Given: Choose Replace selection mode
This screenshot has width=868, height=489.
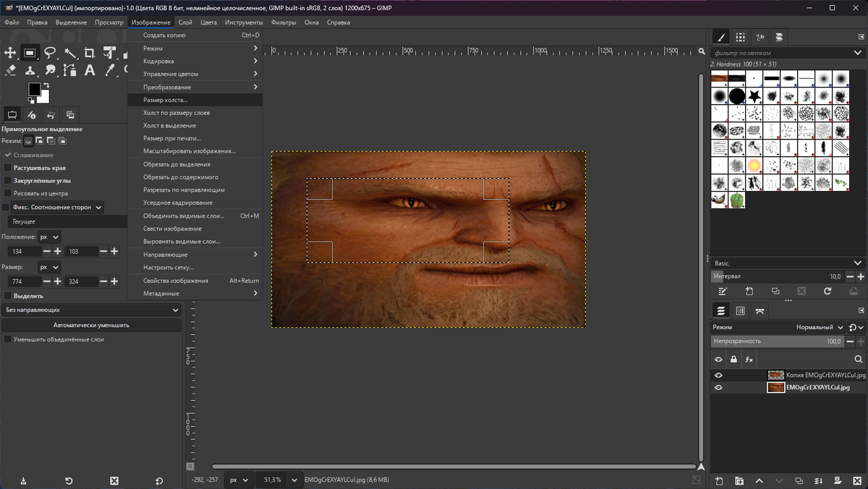Looking at the screenshot, I should coord(28,141).
